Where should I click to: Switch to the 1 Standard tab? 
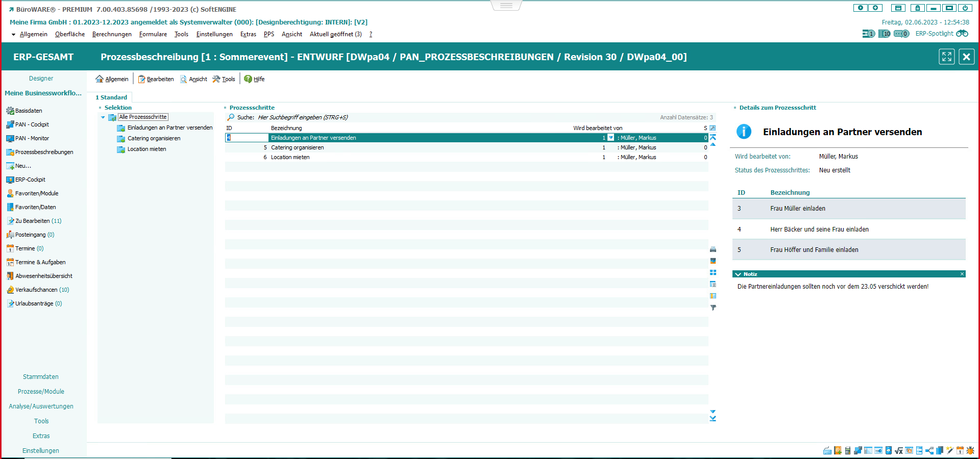[x=111, y=97]
